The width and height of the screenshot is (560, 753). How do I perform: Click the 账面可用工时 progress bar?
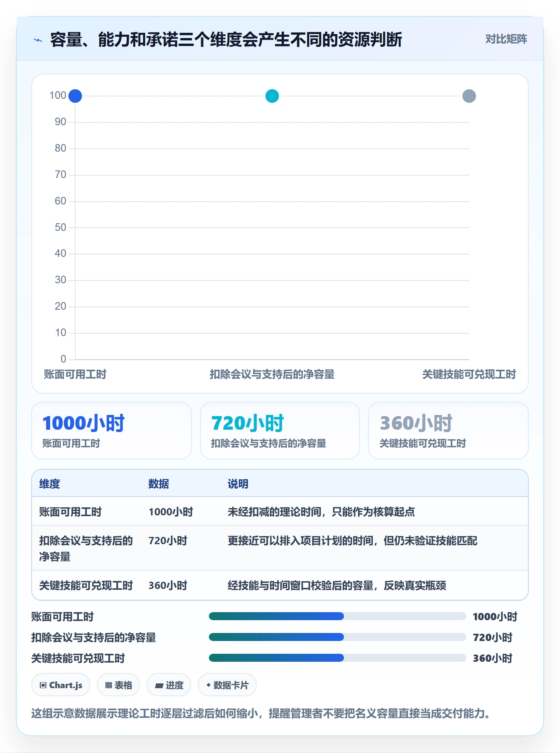tap(337, 616)
